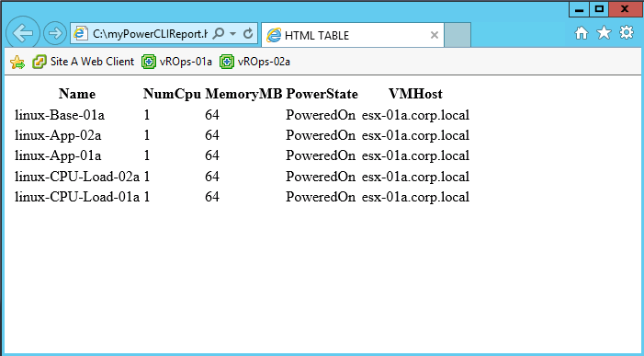Open Favorites with the star icon

tap(604, 32)
